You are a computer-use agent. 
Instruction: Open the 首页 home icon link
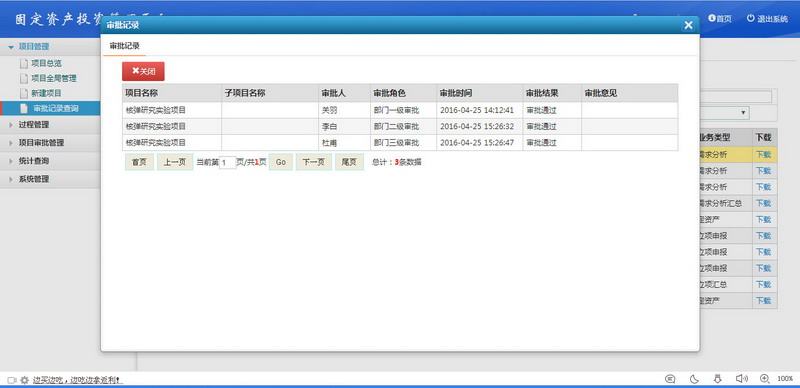719,19
